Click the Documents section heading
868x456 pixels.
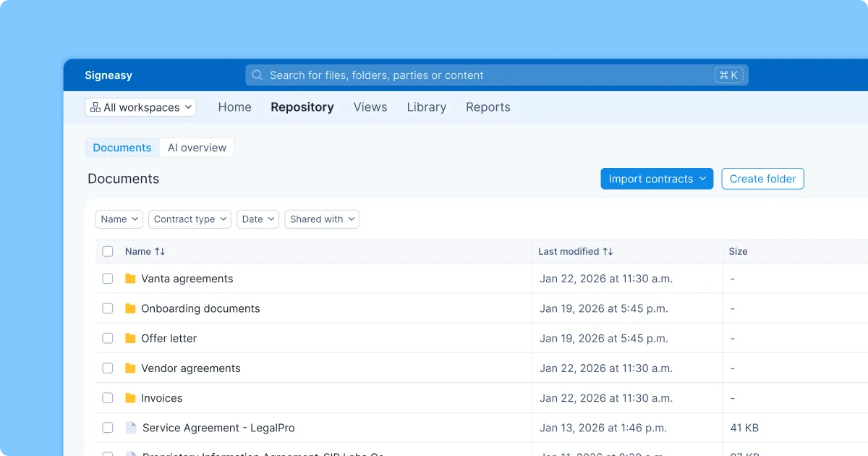[x=124, y=179]
